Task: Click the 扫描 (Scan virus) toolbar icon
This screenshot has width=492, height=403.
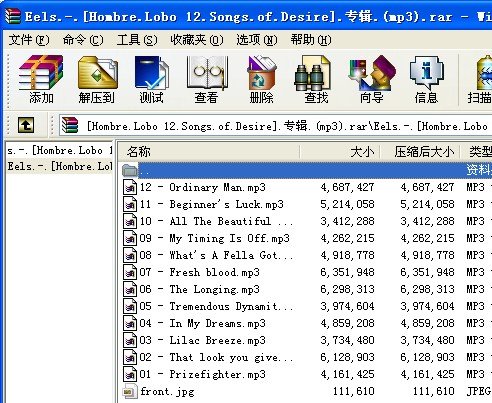Action: pyautogui.click(x=484, y=73)
